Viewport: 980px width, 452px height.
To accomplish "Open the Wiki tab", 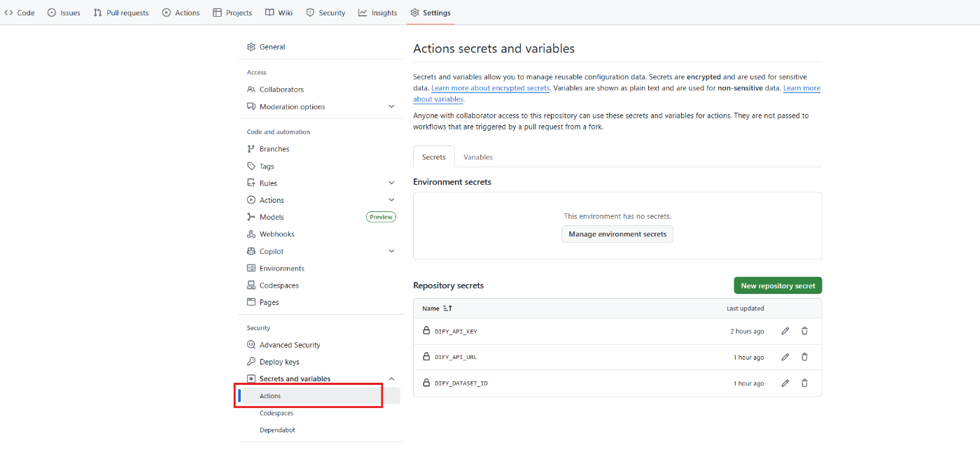I will (279, 13).
